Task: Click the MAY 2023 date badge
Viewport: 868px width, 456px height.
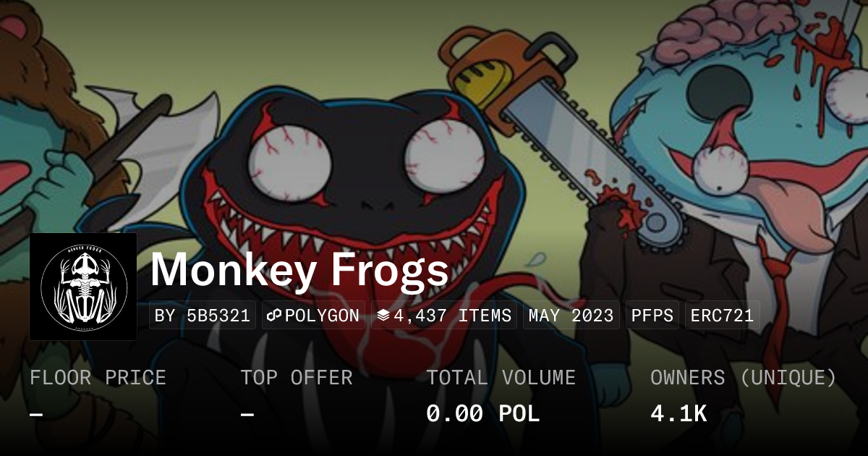Action: pyautogui.click(x=571, y=316)
